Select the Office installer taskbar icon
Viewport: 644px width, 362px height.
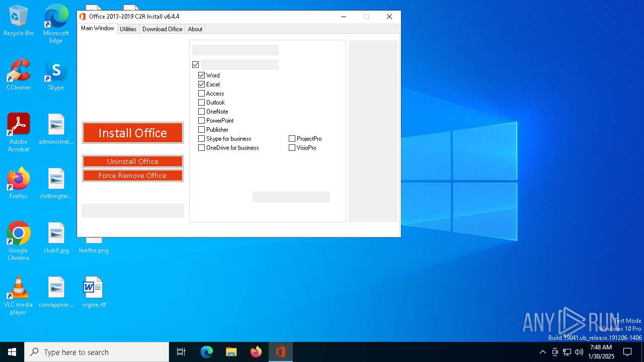(280, 352)
